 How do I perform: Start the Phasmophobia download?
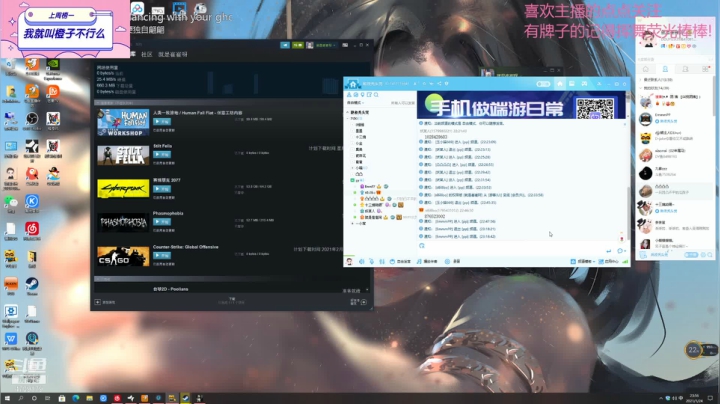[162, 222]
